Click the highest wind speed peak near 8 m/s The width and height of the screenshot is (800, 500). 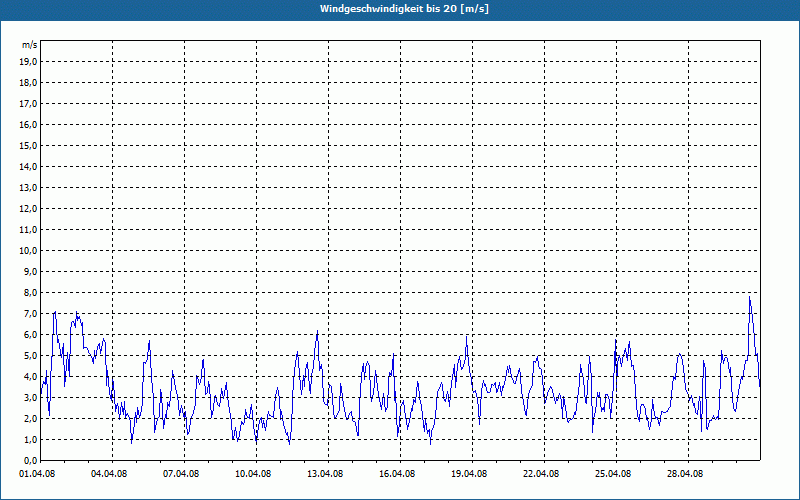(749, 297)
